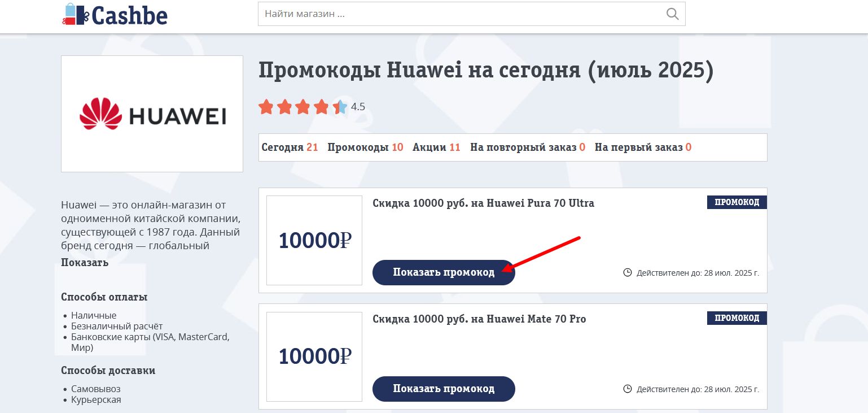This screenshot has width=868, height=413.
Task: Select the "На повторный заказ 0" tab
Action: (528, 147)
